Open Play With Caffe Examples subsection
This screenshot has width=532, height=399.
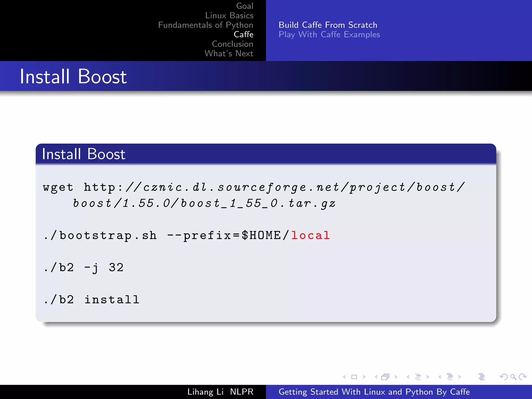[x=329, y=35]
